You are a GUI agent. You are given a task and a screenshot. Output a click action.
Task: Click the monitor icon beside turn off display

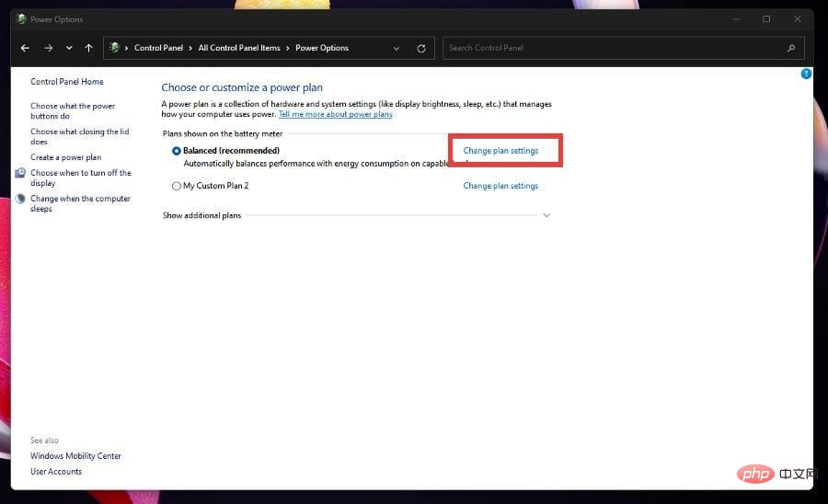pos(20,173)
